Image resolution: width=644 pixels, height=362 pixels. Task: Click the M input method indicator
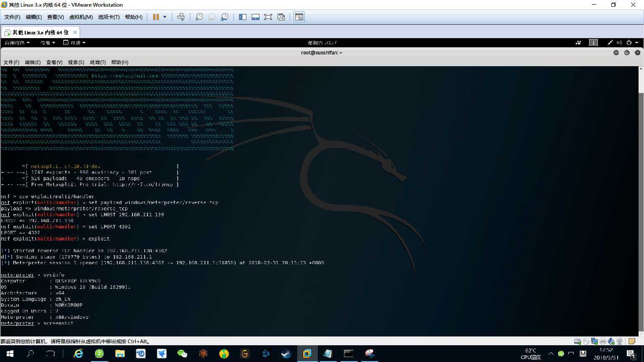(x=583, y=354)
